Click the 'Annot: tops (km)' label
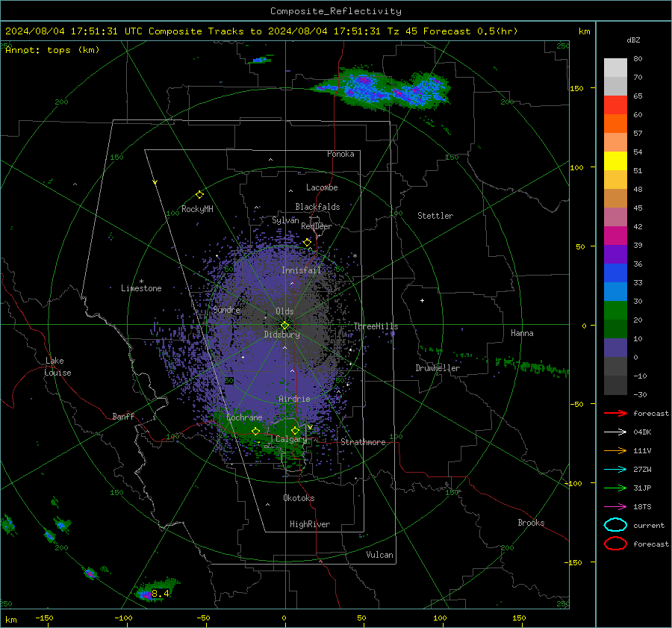The width and height of the screenshot is (672, 628). [52, 50]
